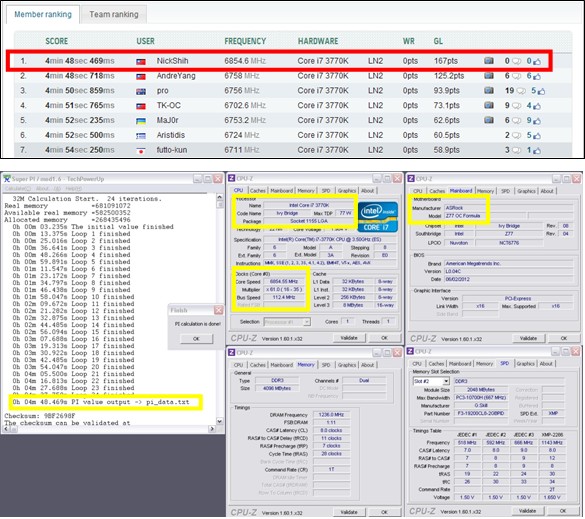Open Caches tab in CPU-Z CPU window
Screen dimensions: 585x519
(257, 191)
